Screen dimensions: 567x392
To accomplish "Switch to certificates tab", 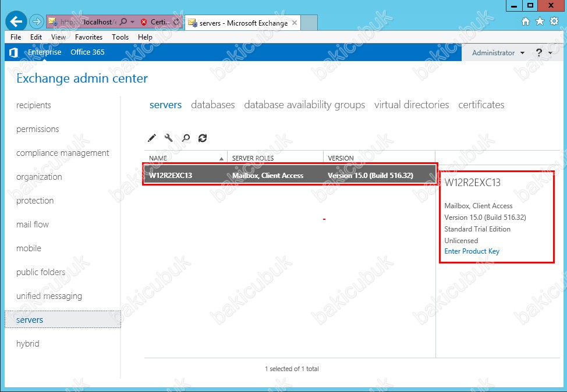I will [481, 105].
